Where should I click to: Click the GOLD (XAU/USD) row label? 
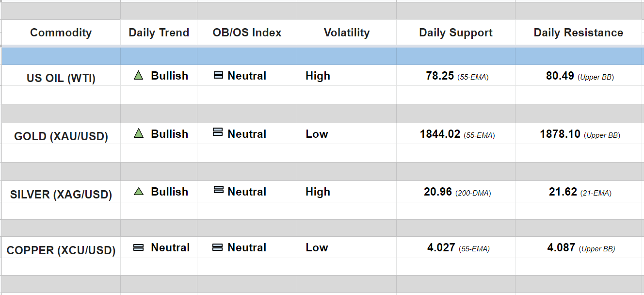coord(61,136)
